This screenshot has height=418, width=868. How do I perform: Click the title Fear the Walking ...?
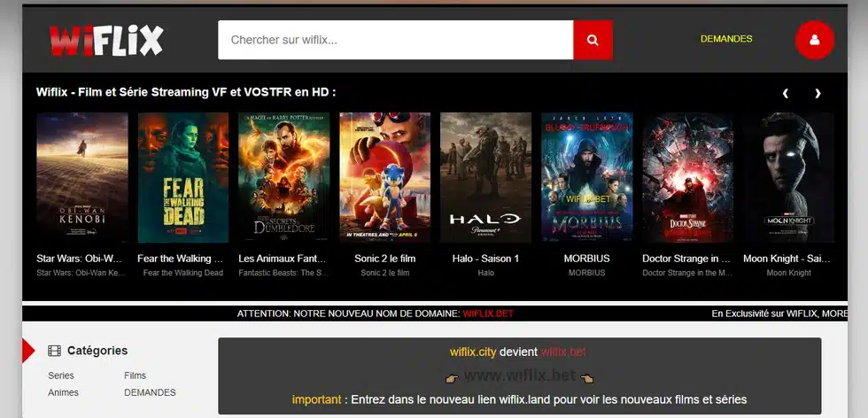click(181, 259)
